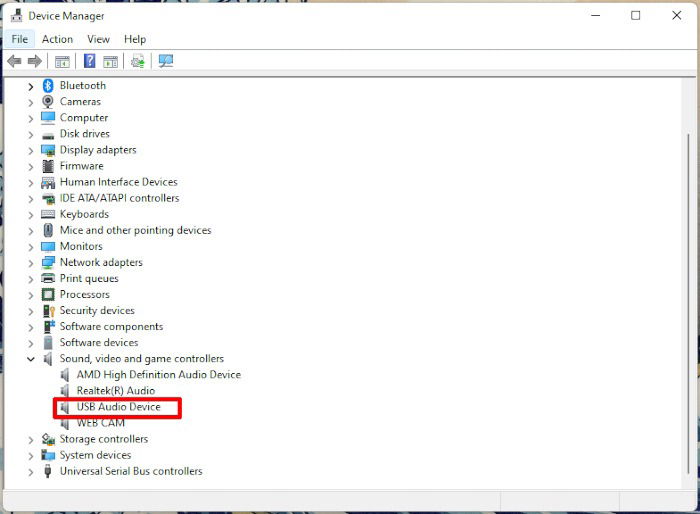
Task: Open the Help question-mark toolbar icon
Action: (x=90, y=61)
